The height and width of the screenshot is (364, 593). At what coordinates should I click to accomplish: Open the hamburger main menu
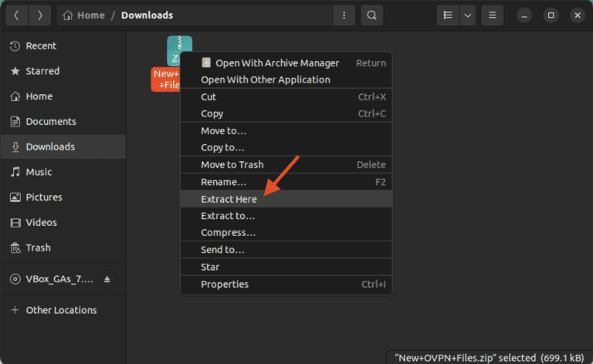(492, 15)
